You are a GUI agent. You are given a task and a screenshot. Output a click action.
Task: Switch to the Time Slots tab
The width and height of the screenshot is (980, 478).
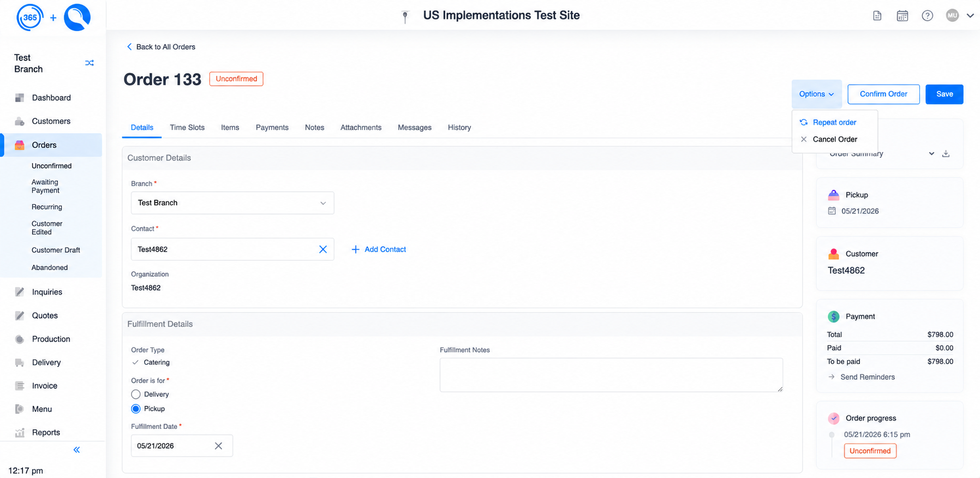tap(187, 128)
